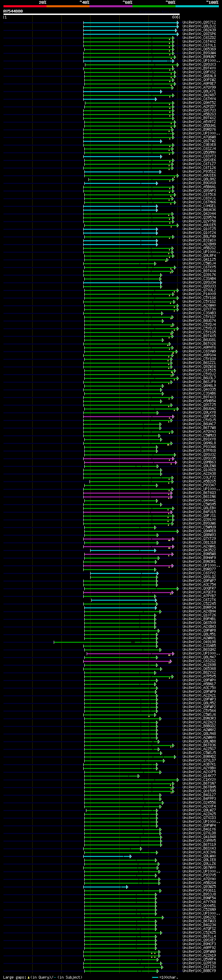This screenshot has width=222, height=980.
Task: Select label UniRef100_Q9SXE6
Action: pos(199,160)
